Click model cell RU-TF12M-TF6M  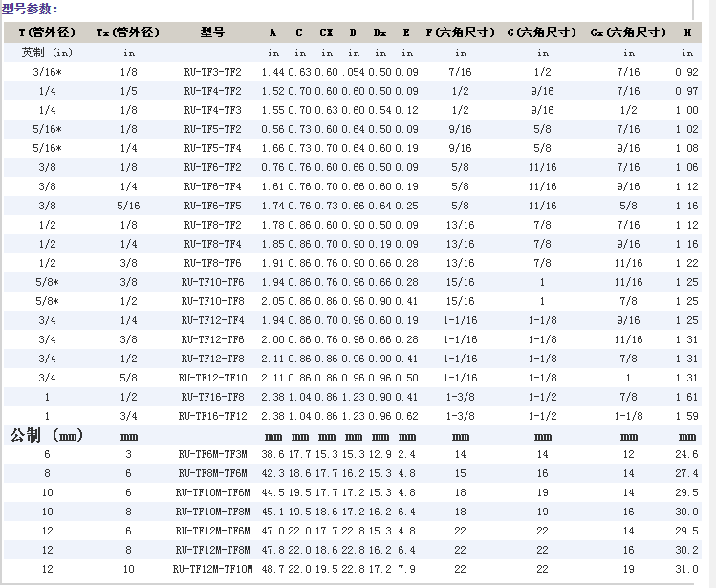point(212,532)
